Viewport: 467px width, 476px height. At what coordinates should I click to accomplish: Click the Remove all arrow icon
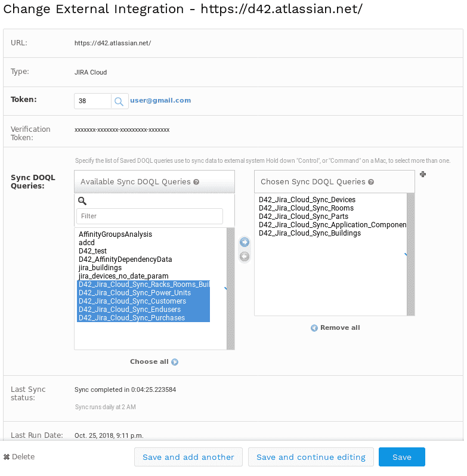(x=314, y=329)
